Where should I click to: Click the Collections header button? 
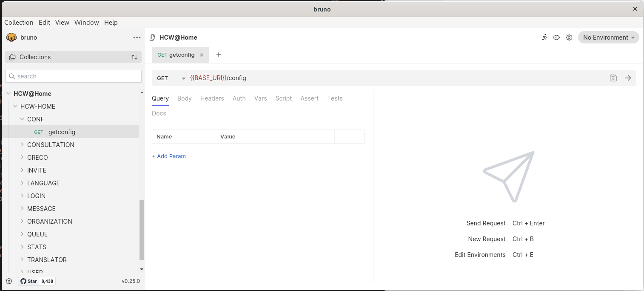(73, 57)
